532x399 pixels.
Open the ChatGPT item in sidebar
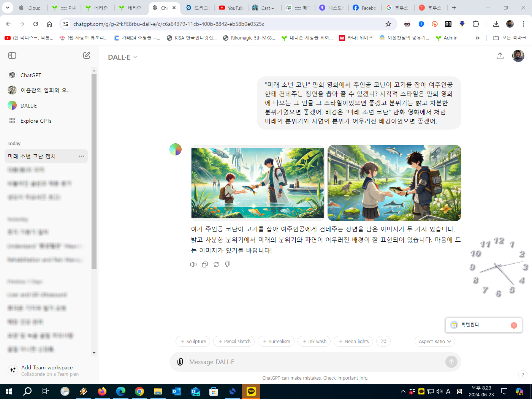[x=47, y=75]
